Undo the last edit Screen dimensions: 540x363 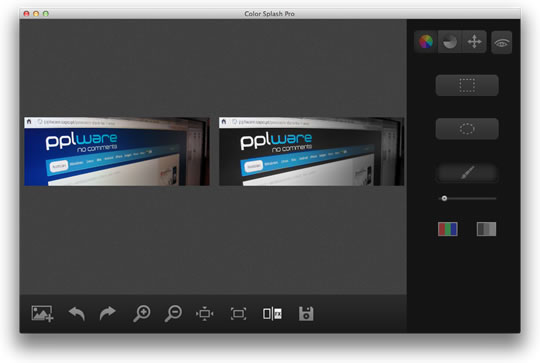coord(77,313)
